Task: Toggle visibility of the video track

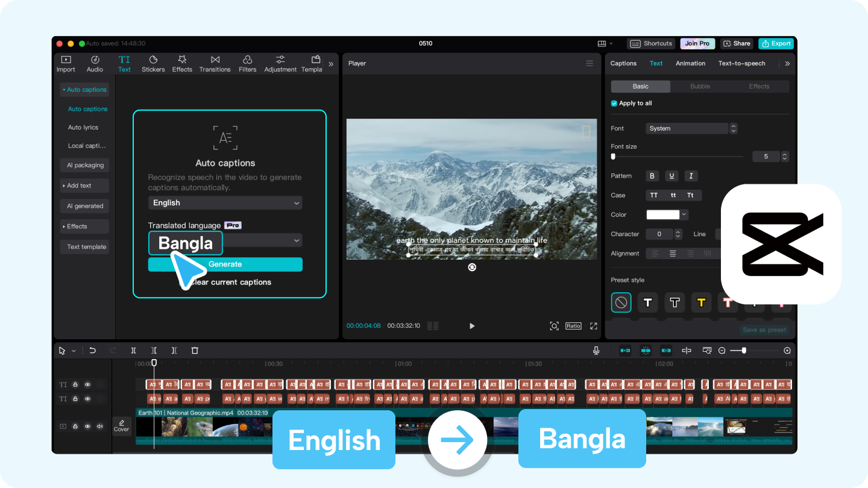Action: (x=87, y=427)
